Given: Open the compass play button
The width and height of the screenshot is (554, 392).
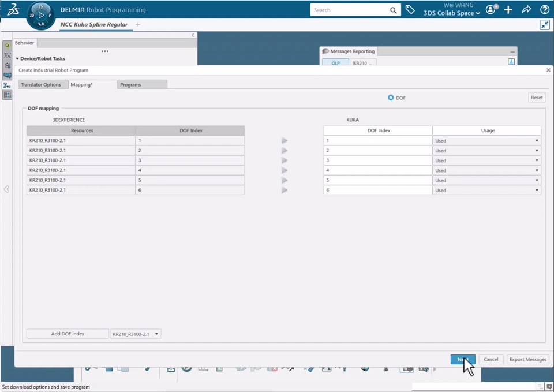Looking at the screenshot, I should pyautogui.click(x=41, y=15).
